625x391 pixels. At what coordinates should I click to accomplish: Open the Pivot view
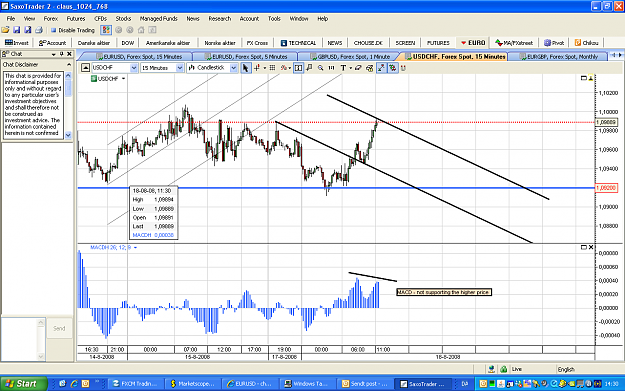click(x=554, y=43)
